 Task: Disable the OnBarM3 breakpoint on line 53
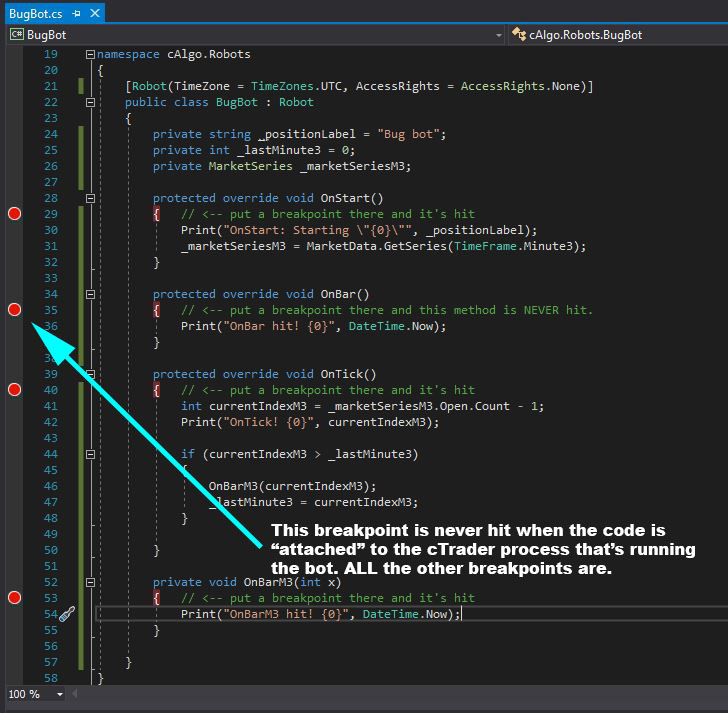14,598
